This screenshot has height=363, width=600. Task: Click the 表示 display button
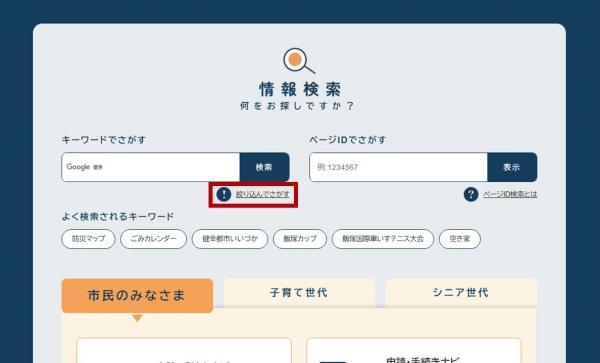512,167
